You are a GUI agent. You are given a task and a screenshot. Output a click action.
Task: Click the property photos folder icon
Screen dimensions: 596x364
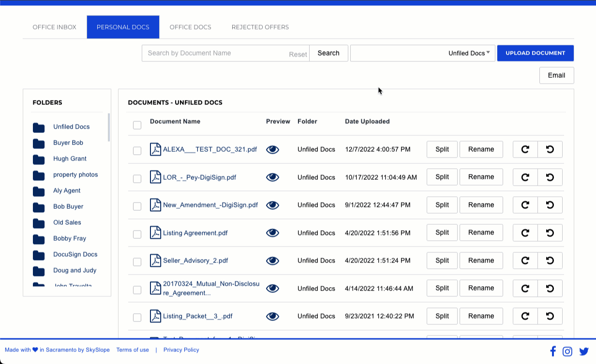pyautogui.click(x=39, y=175)
